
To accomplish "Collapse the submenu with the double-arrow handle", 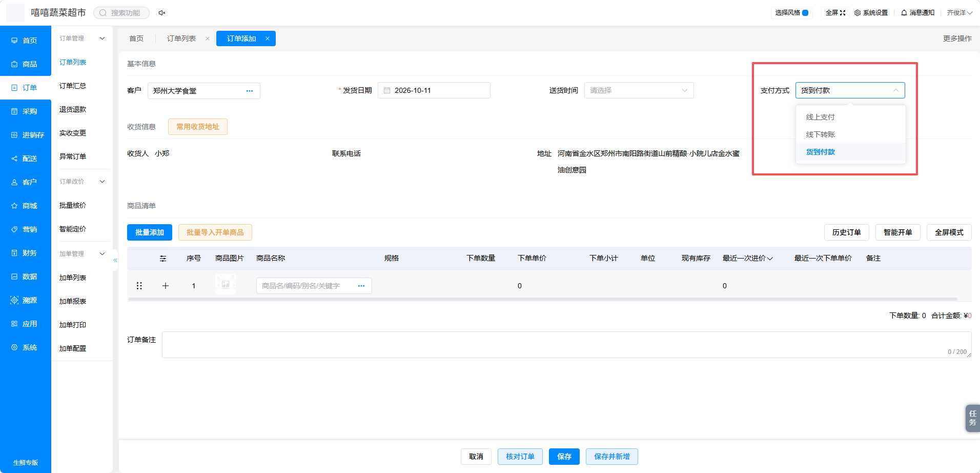I will pos(115,260).
